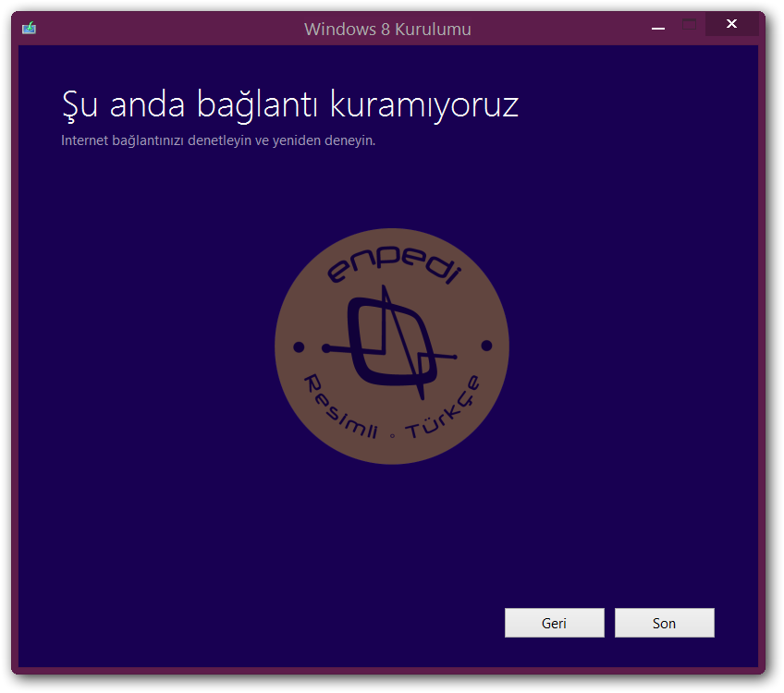The image size is (784, 693).
Task: Click the "Windows 8 Kurulumu" window title
Action: point(387,29)
